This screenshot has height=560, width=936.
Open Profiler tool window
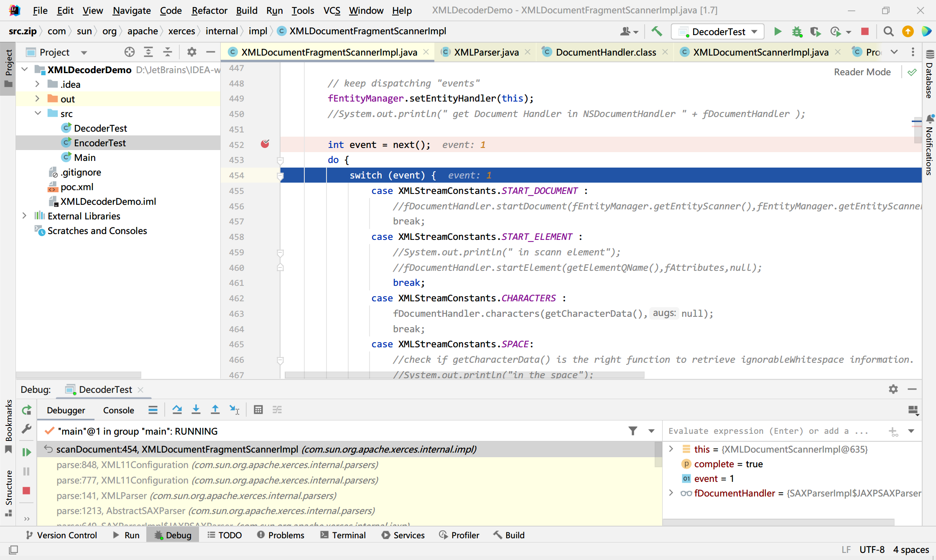click(x=459, y=535)
